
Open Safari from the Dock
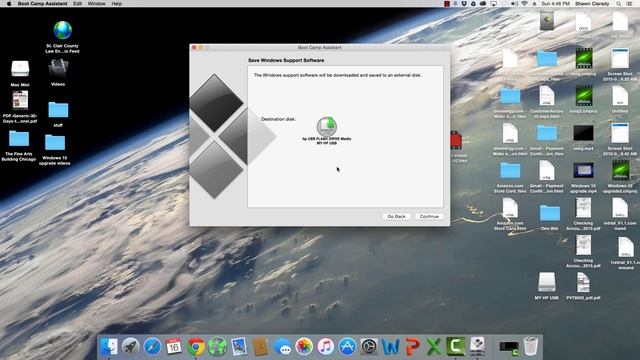click(x=152, y=347)
